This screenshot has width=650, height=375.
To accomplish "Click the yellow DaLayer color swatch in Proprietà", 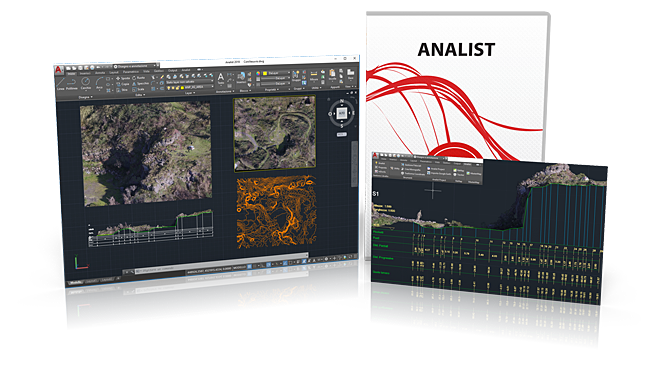I will tap(265, 73).
